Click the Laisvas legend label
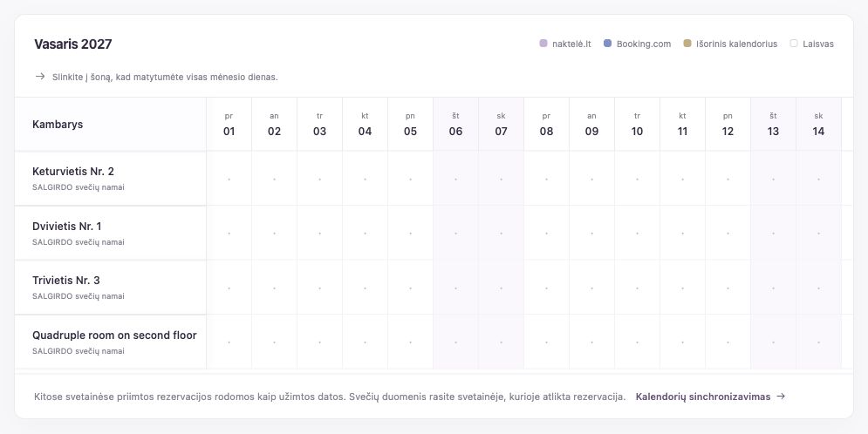Viewport: 868px width, 434px height. (818, 44)
